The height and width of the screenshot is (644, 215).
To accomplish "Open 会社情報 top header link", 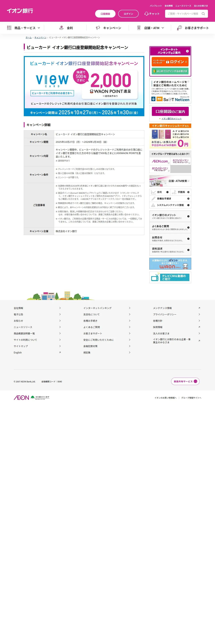I will point(169,6).
